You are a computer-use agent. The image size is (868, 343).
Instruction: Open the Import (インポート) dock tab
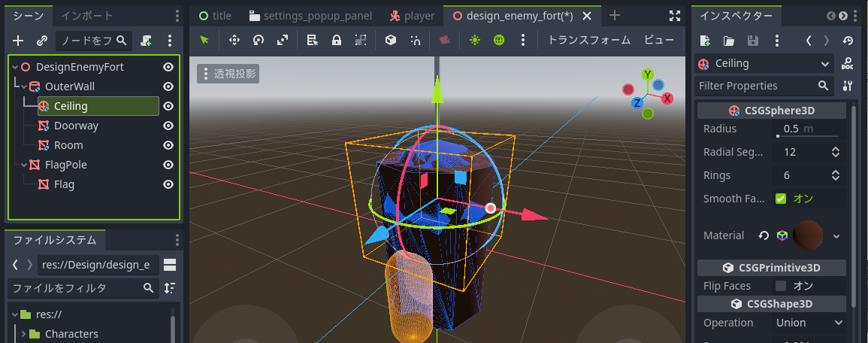(87, 16)
